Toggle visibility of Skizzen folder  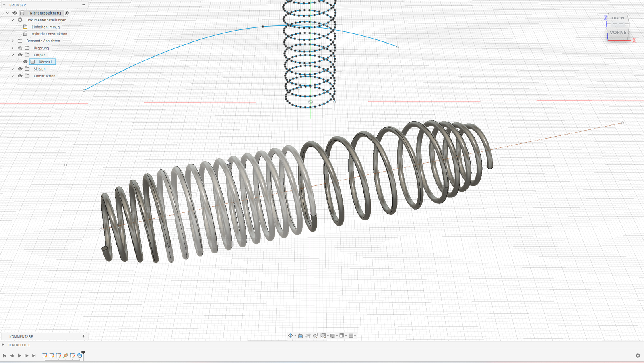(20, 69)
